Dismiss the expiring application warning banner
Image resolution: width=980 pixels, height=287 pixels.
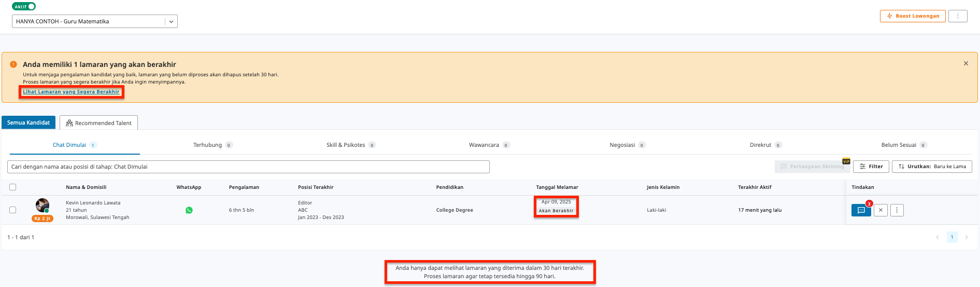pos(966,63)
